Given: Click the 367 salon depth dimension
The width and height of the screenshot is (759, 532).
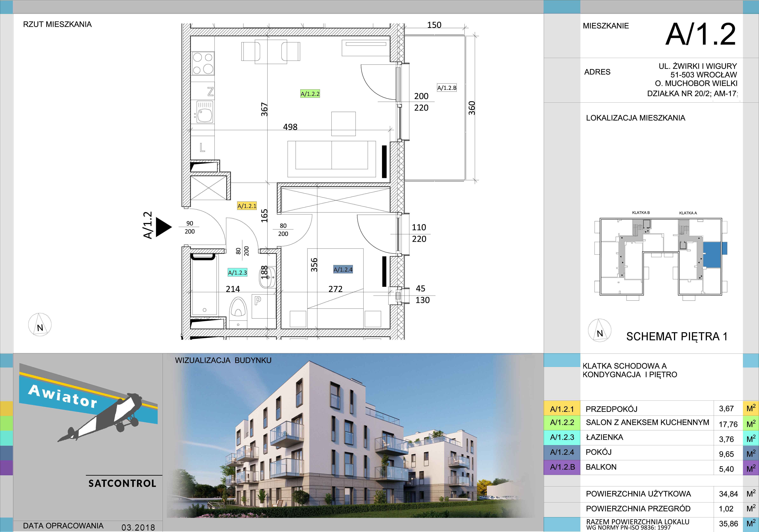Looking at the screenshot, I should point(264,109).
